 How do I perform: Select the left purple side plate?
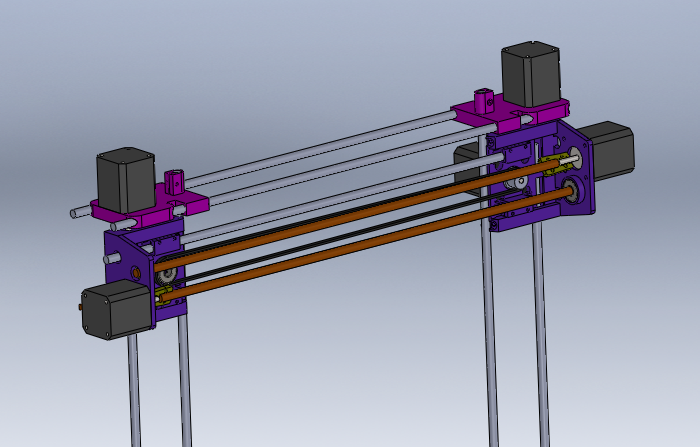126,259
